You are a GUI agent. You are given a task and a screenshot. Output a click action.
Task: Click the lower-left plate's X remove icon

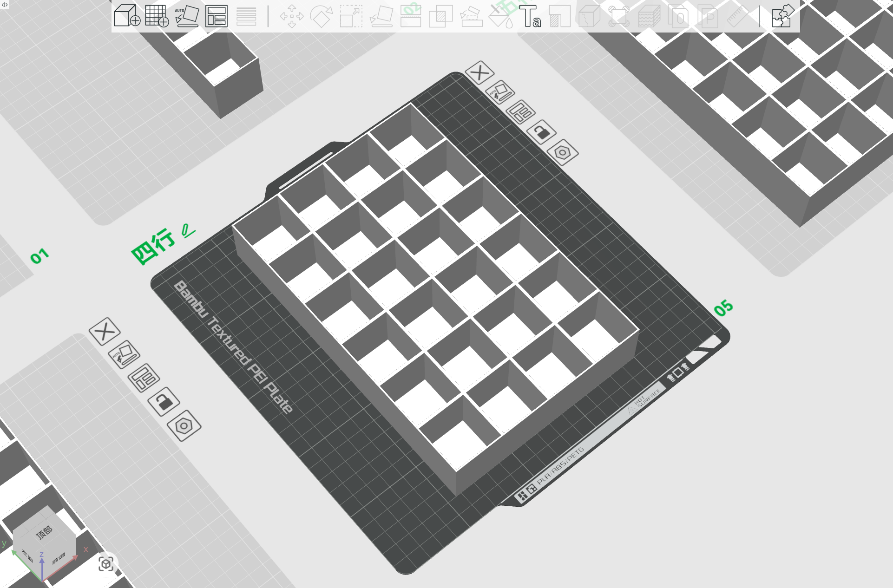[105, 332]
